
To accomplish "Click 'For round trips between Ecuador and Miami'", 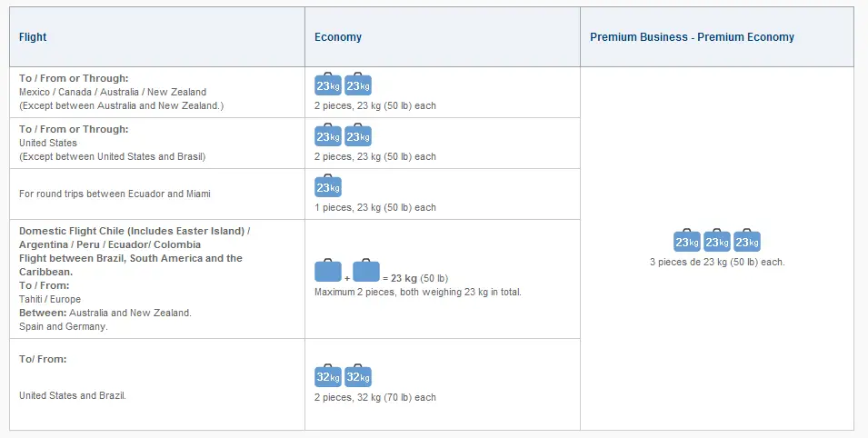I will pyautogui.click(x=115, y=194).
